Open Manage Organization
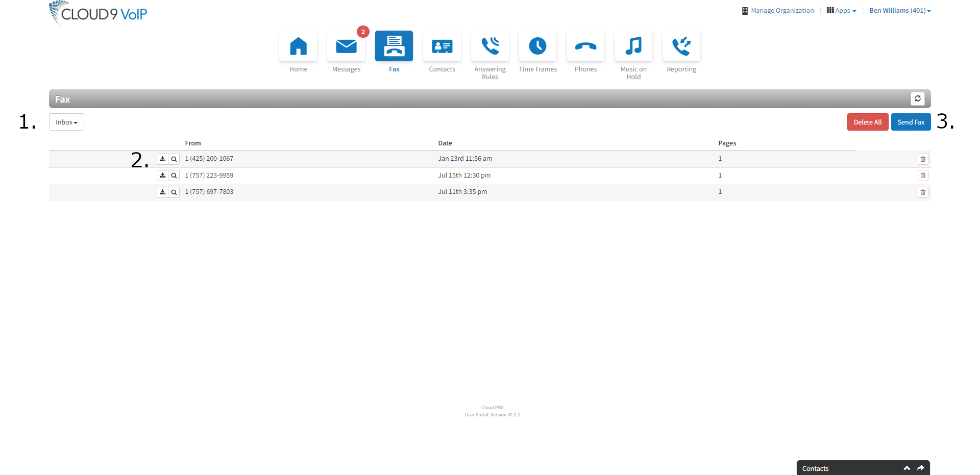 pos(781,10)
